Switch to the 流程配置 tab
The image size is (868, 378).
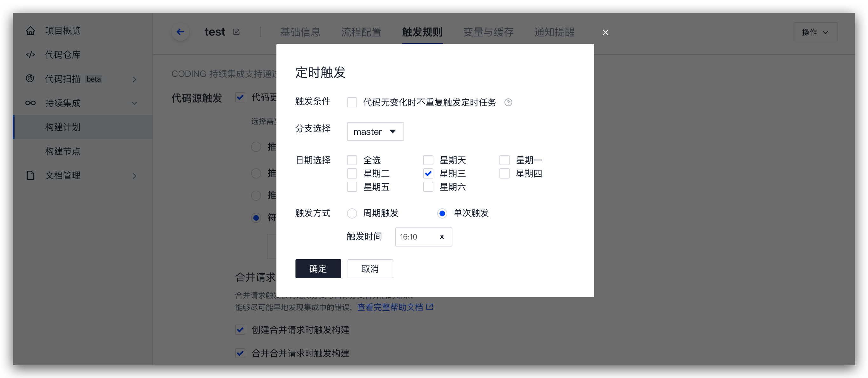pos(361,32)
